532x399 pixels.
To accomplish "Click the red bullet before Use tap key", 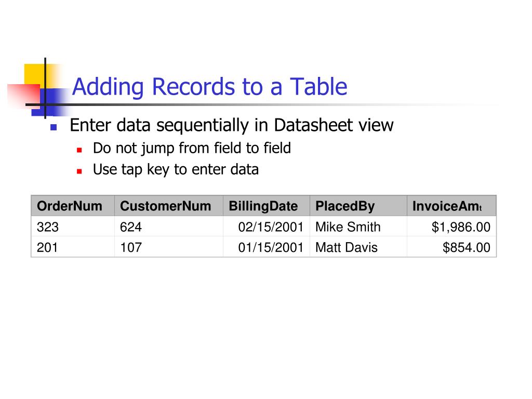I will pos(79,171).
